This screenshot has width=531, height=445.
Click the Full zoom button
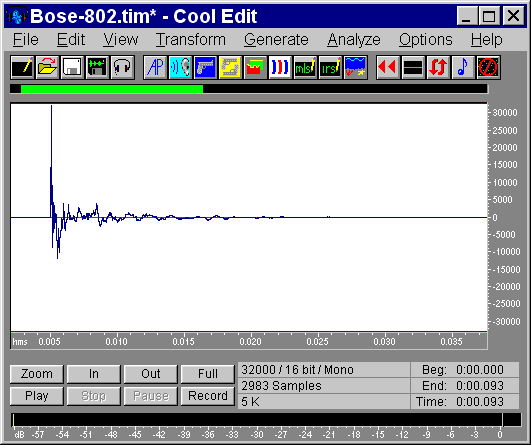pyautogui.click(x=208, y=374)
